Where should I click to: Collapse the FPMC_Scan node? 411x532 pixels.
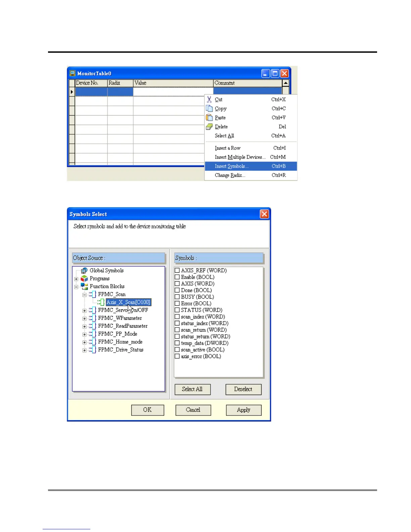coord(85,295)
